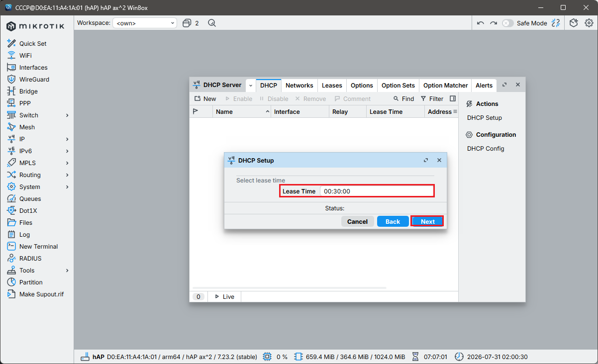The image size is (598, 364).
Task: Pop out the DHCP Setup dialog
Action: click(x=426, y=160)
